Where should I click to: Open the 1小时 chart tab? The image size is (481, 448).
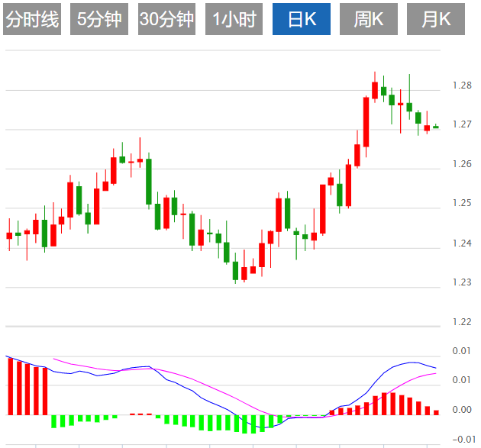click(x=234, y=19)
